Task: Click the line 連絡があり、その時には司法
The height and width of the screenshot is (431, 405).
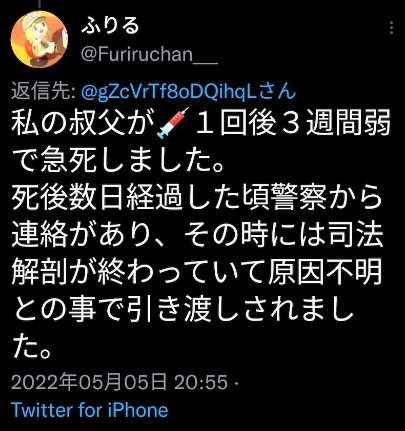Action: coord(197,235)
